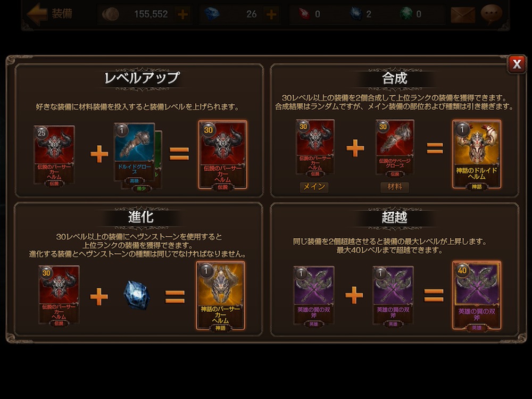532x399 pixels.
Task: Select the 伝説のサベージグローブ material card
Action: 395,148
